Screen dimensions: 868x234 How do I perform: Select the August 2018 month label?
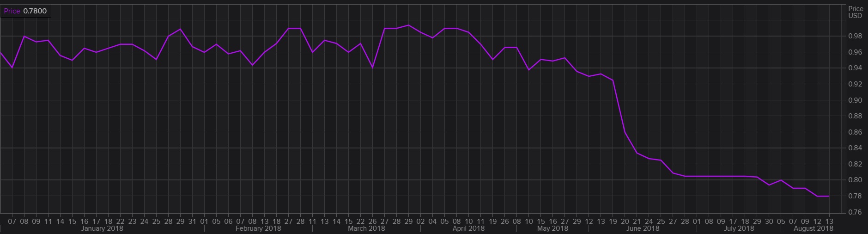[x=813, y=228]
